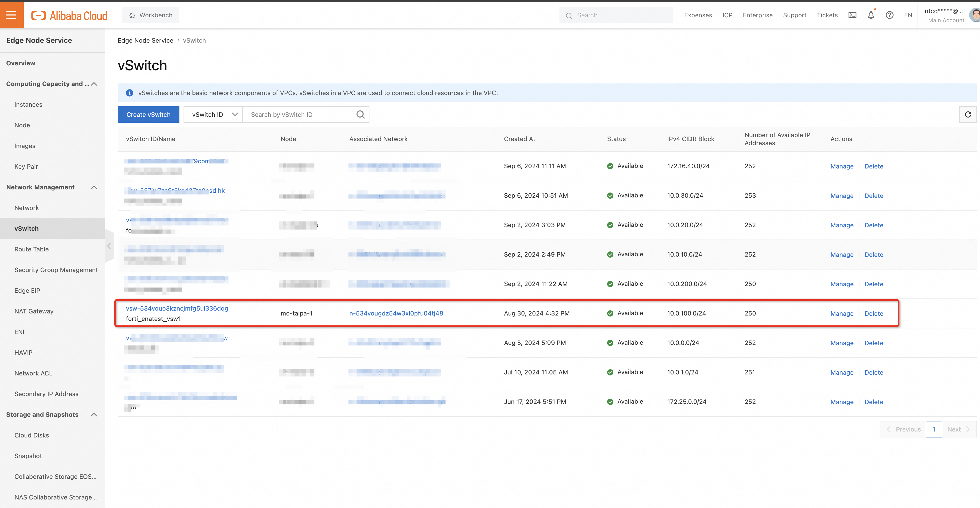Open Expenses in the top bar
The height and width of the screenshot is (508, 980).
pos(698,15)
